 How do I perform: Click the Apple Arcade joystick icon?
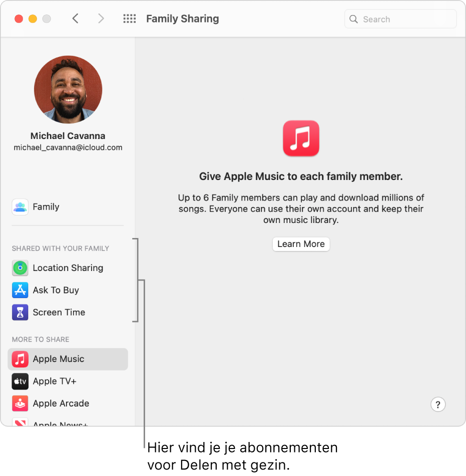coord(20,403)
